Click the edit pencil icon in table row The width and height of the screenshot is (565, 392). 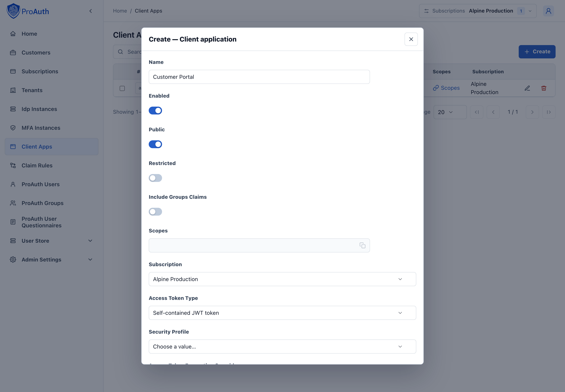tap(527, 88)
